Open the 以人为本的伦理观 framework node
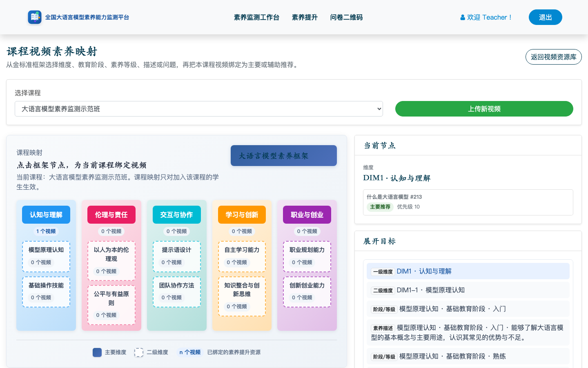588x368 pixels. pyautogui.click(x=111, y=261)
